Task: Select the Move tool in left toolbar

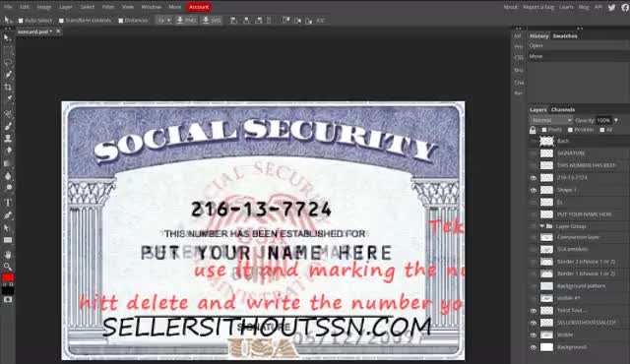Action: pos(8,37)
